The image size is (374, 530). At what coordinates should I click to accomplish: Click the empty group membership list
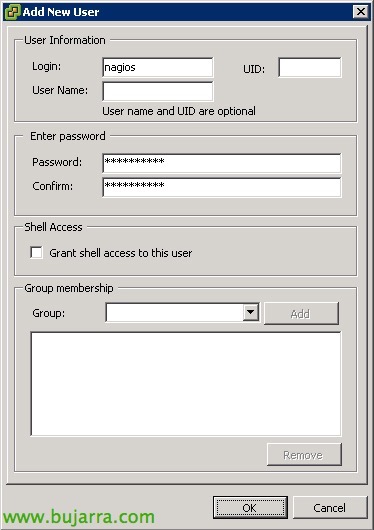click(x=186, y=384)
